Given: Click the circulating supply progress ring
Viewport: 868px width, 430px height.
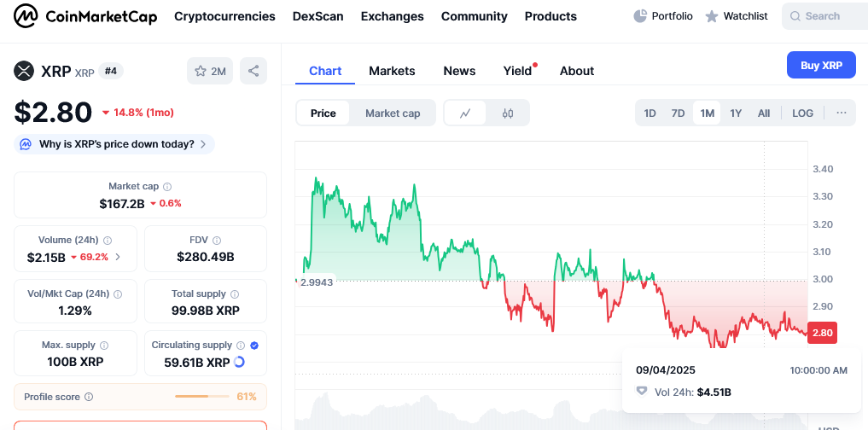Looking at the screenshot, I should [239, 363].
